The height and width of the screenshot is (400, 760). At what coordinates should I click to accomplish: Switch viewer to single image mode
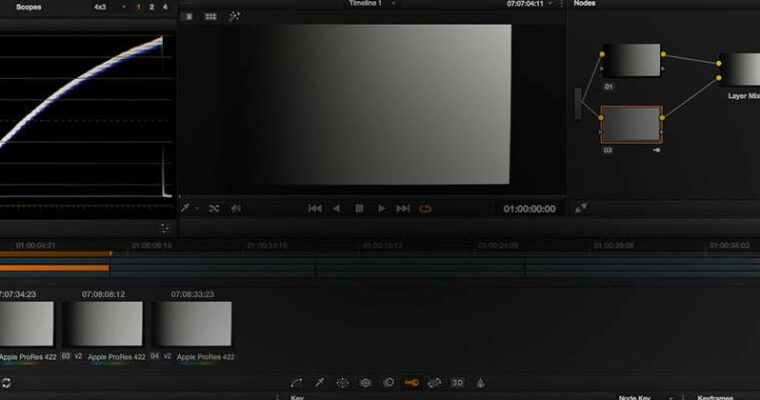[189, 16]
